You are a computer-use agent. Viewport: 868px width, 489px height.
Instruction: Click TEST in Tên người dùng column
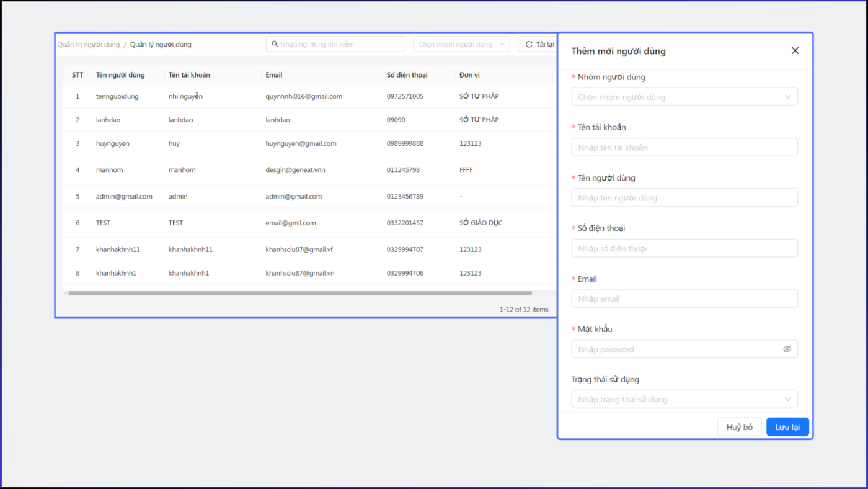(103, 223)
